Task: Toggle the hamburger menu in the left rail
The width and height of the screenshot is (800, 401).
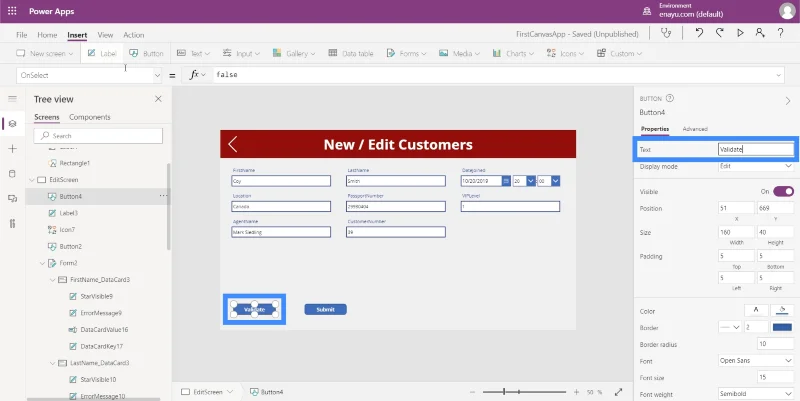Action: coord(13,98)
